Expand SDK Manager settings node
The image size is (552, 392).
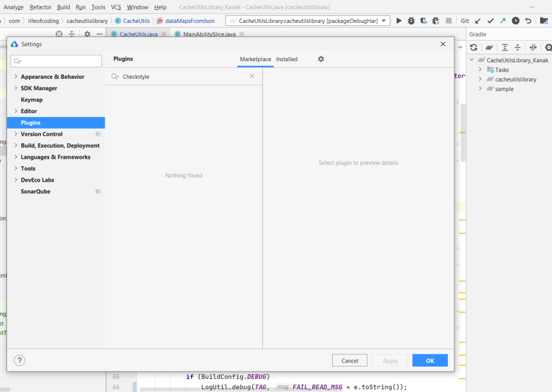[16, 88]
